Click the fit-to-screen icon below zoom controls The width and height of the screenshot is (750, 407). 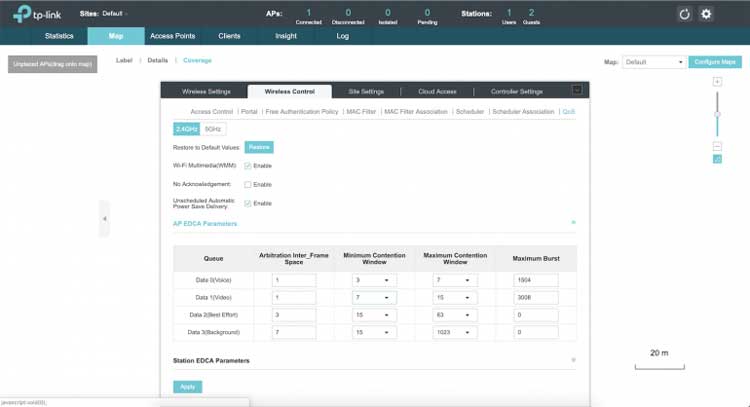point(717,159)
